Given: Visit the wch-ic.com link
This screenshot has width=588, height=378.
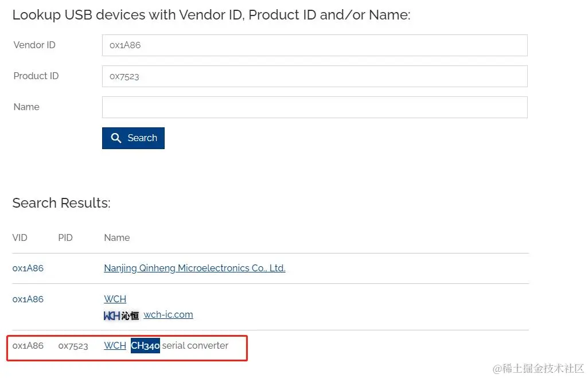Looking at the screenshot, I should [x=169, y=315].
